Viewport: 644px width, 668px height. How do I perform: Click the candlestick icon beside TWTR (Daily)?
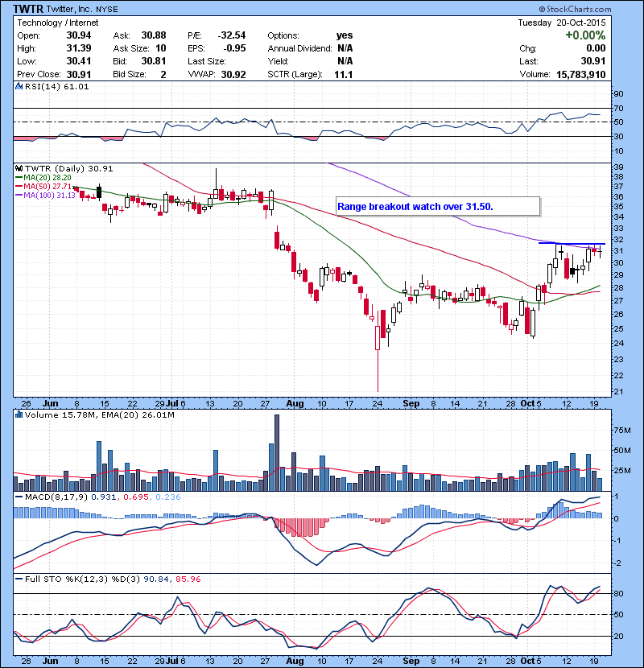pyautogui.click(x=19, y=168)
